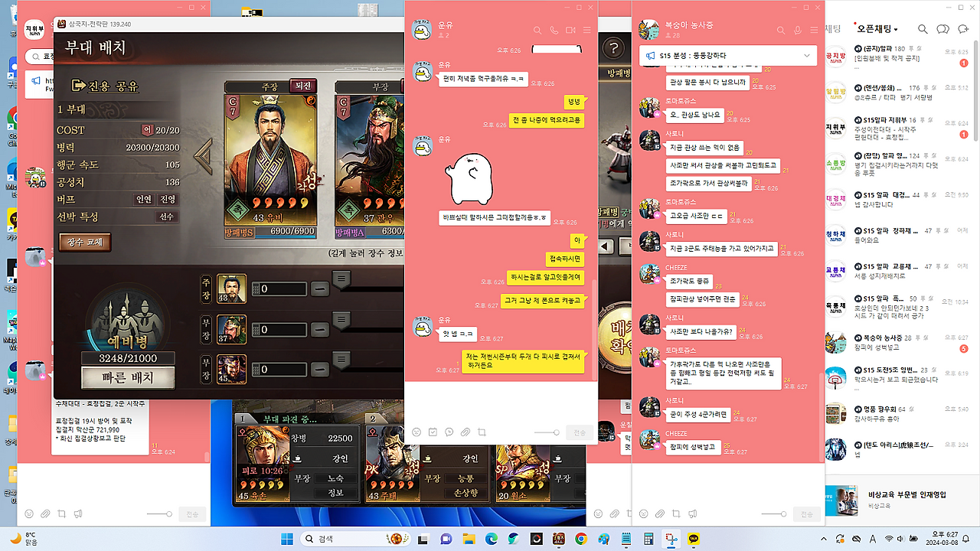Click minus button in level 37 부장 row
980x551 pixels.
click(320, 329)
